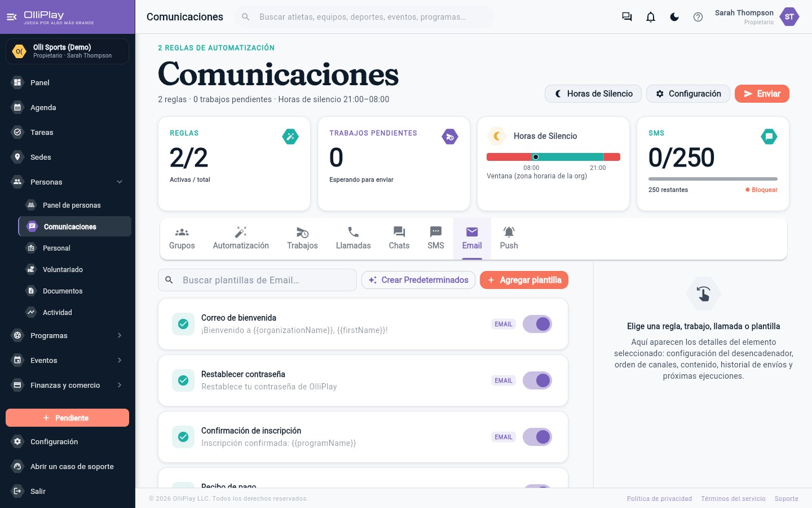This screenshot has width=812, height=508.
Task: Click the Confirmación de inscripción check icon
Action: 183,437
